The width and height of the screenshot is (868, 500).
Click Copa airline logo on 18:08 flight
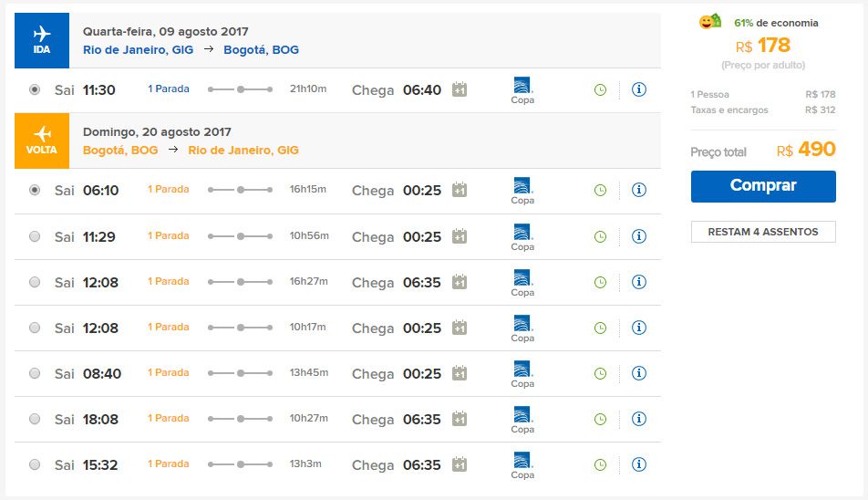(522, 420)
